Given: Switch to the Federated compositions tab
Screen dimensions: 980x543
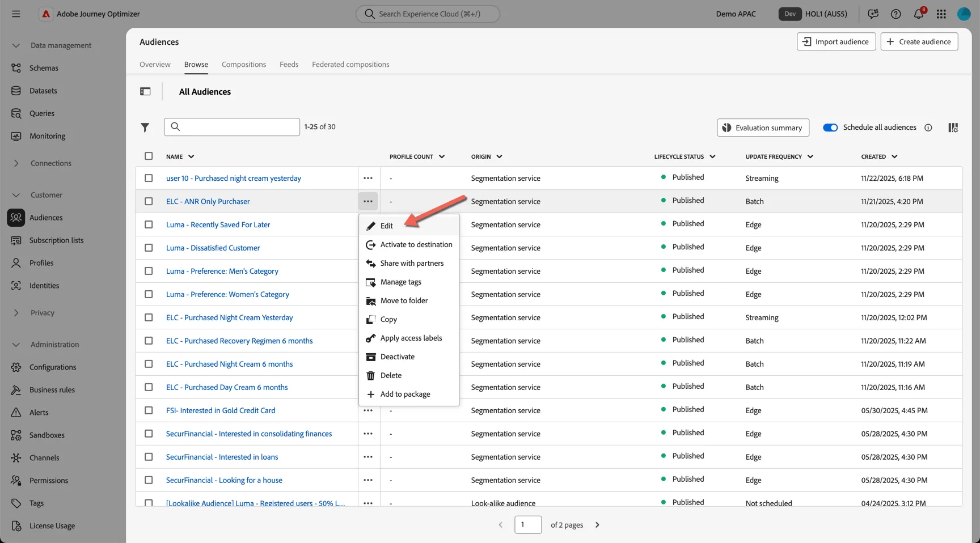Looking at the screenshot, I should tap(350, 65).
